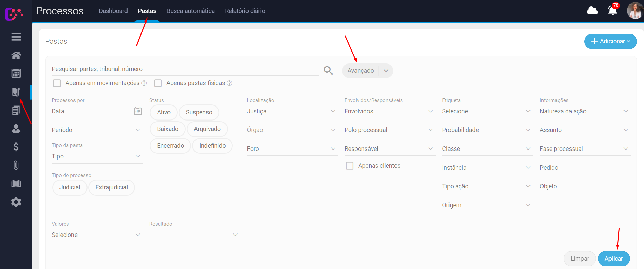Open the settings gear icon in sidebar
Image resolution: width=644 pixels, height=269 pixels.
[x=16, y=202]
